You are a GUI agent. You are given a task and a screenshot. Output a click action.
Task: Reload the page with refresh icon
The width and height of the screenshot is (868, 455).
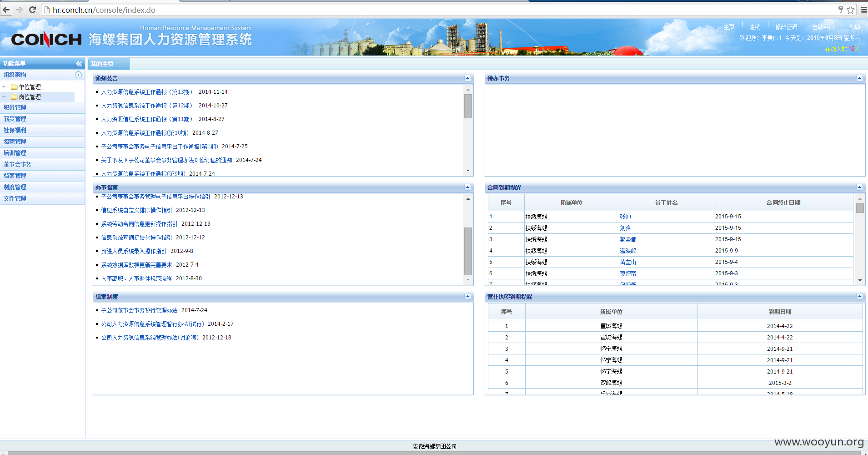[32, 10]
